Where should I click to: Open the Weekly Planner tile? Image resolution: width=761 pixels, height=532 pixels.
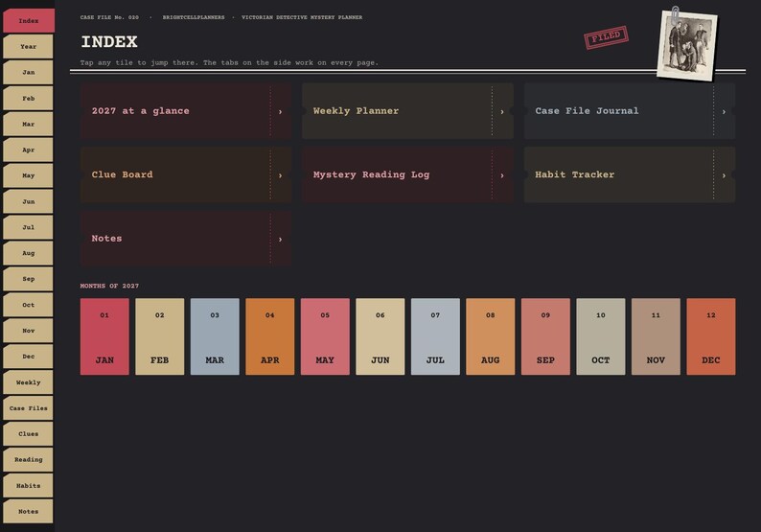407,111
